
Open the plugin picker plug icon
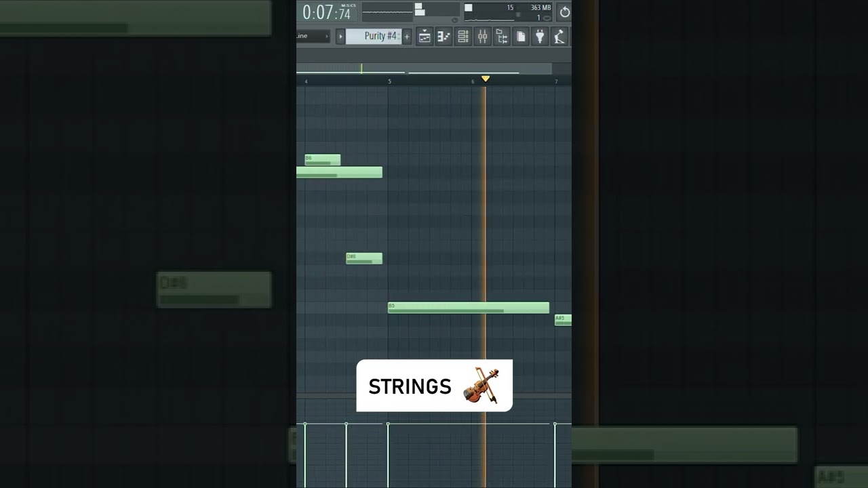pyautogui.click(x=540, y=37)
